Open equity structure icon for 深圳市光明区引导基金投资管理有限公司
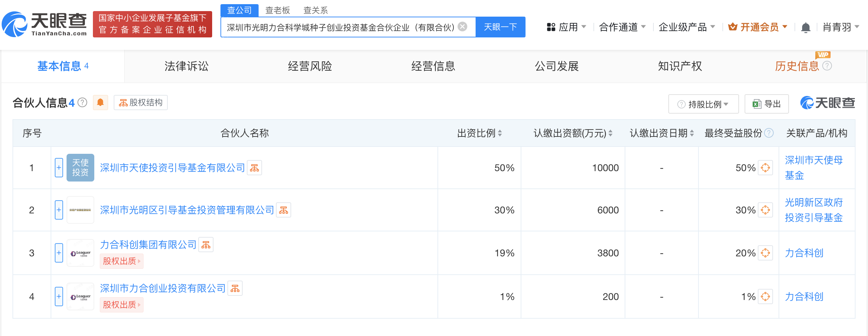 click(x=284, y=210)
